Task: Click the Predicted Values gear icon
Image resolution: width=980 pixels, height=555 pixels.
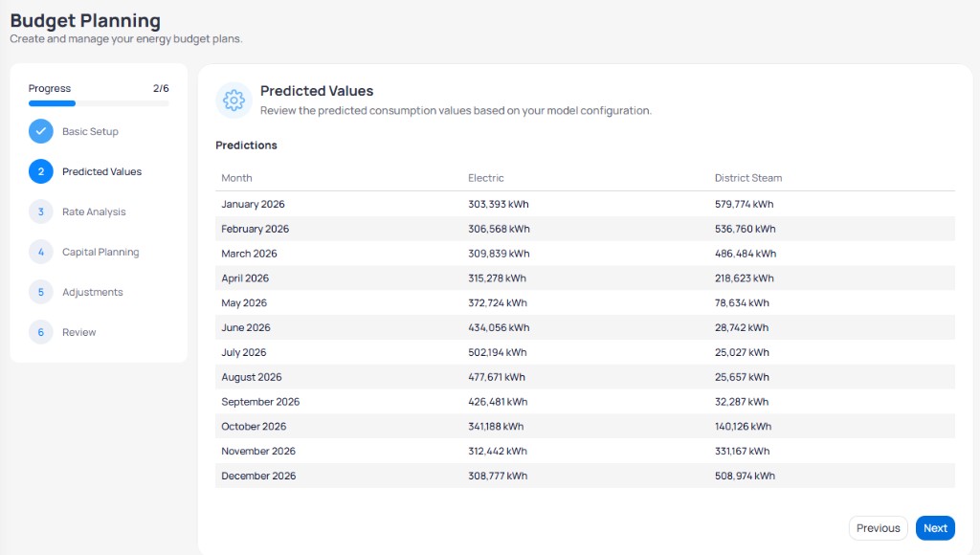Action: click(x=234, y=100)
